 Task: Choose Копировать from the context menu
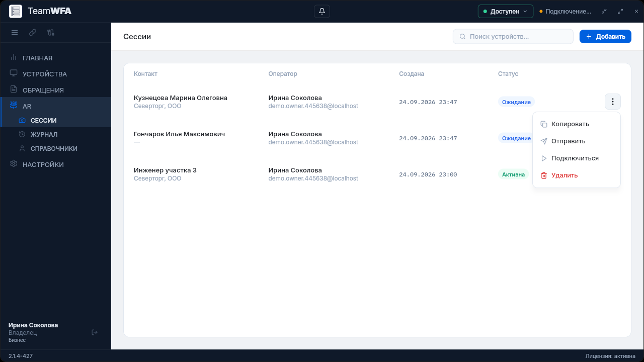(x=577, y=124)
